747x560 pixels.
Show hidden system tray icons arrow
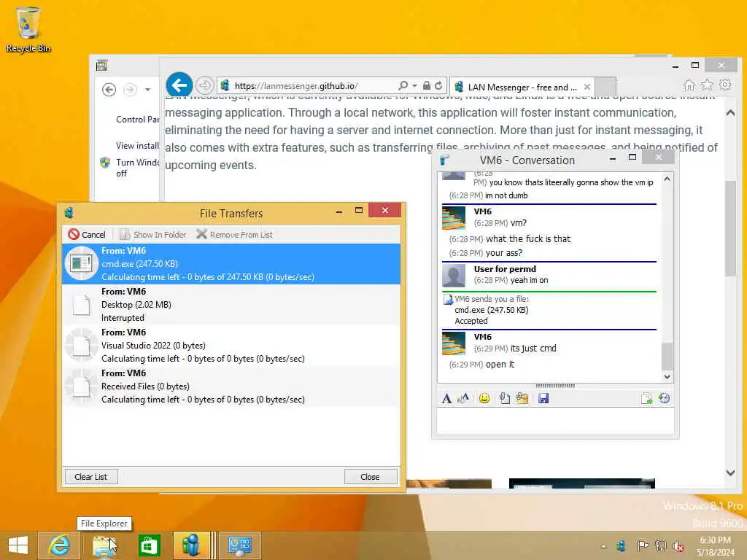click(x=603, y=546)
